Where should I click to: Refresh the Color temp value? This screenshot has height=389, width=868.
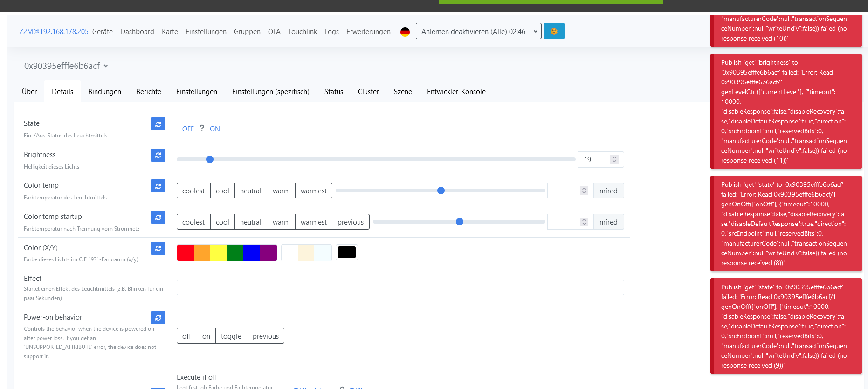[x=158, y=186]
